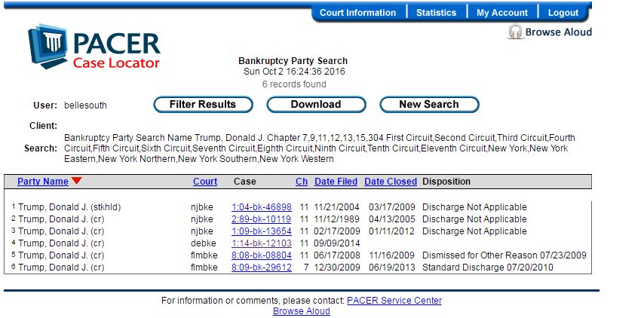This screenshot has width=644, height=318.
Task: Click the red sort arrow beside Party Name
Action: point(76,181)
